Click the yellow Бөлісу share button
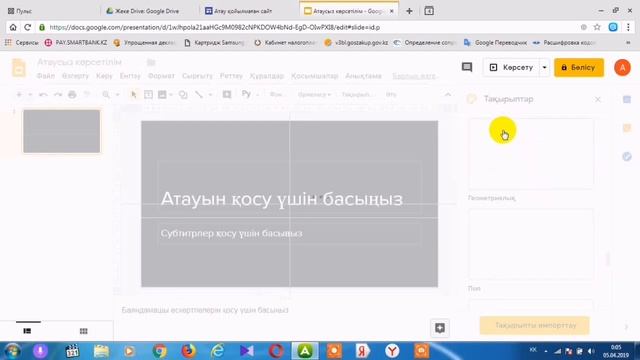 [x=579, y=67]
